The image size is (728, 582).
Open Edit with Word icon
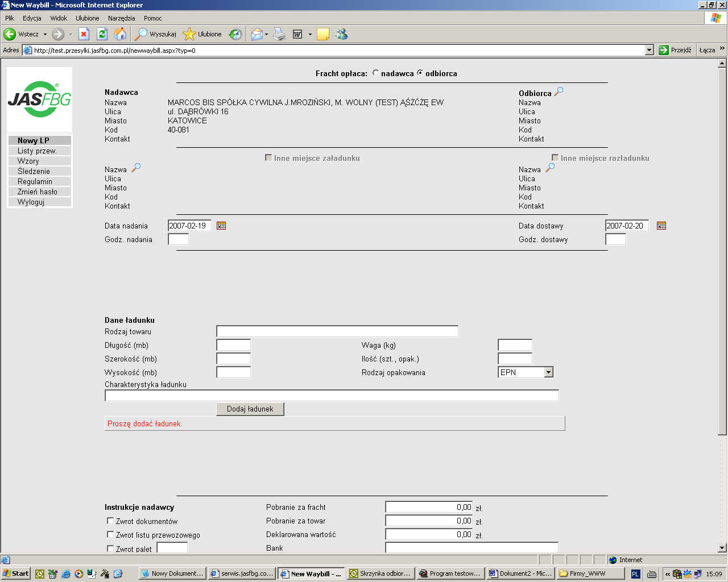297,34
